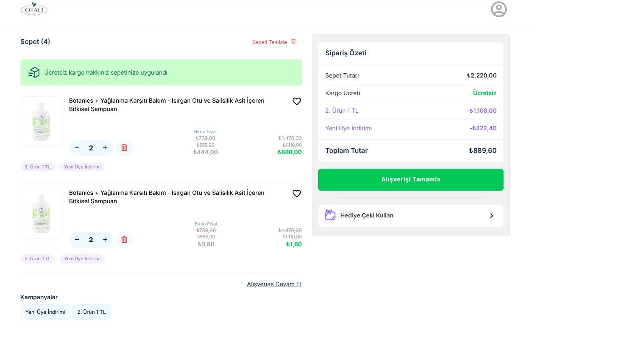Viewport: 644px width, 362px height.
Task: Open product title in the ₺888,00 row
Action: (x=167, y=105)
